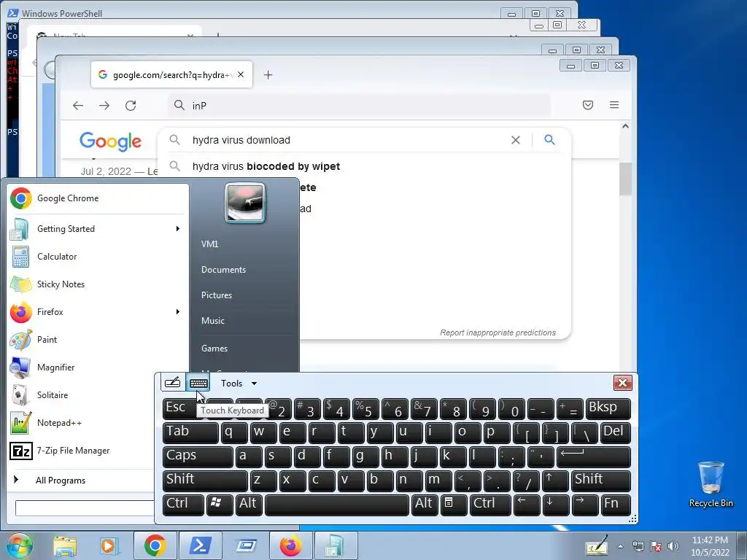Select the Touch Keyboard mode button
The height and width of the screenshot is (560, 747).
click(x=198, y=383)
